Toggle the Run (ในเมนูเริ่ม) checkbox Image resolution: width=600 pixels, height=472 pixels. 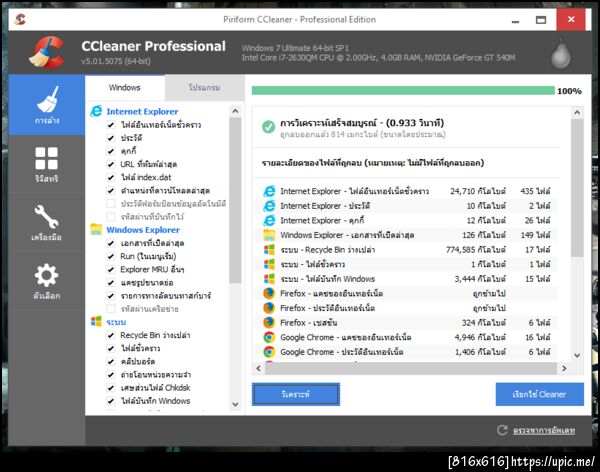111,256
